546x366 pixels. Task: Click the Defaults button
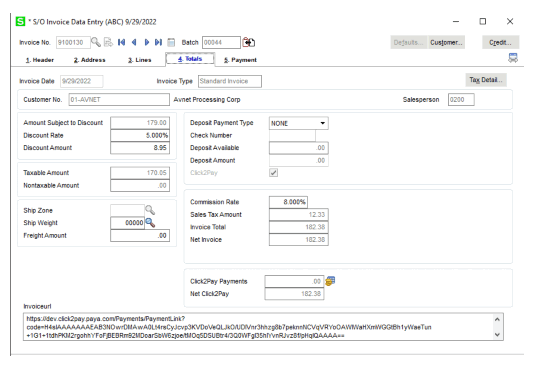pyautogui.click(x=408, y=42)
